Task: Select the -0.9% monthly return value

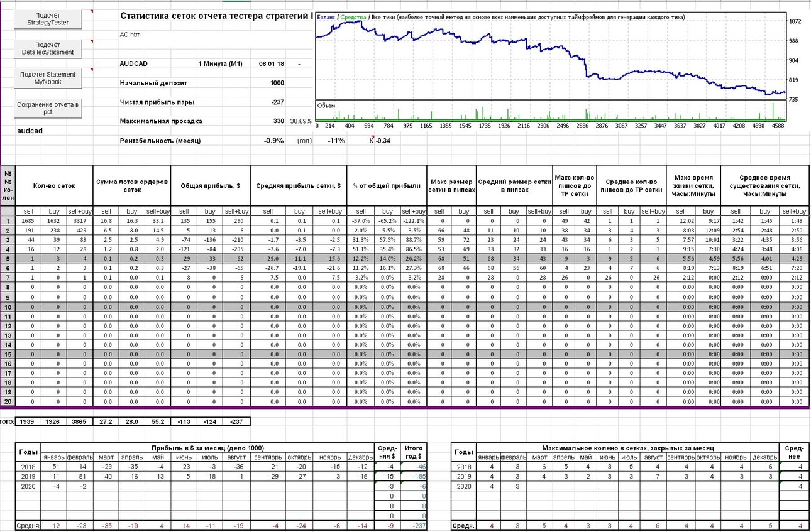Action: [x=273, y=141]
